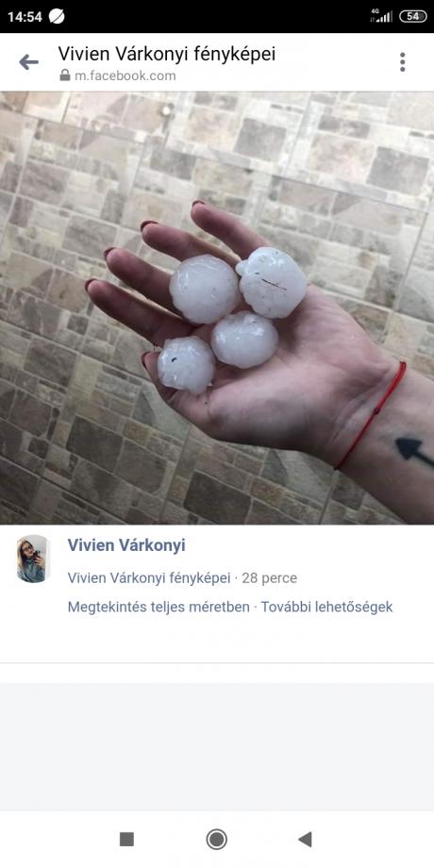The width and height of the screenshot is (434, 868).
Task: Click További lehetőségek link
Action: tap(326, 607)
